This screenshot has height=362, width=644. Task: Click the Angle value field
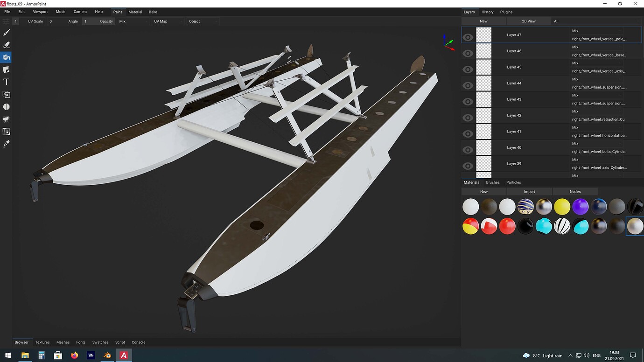(63, 21)
